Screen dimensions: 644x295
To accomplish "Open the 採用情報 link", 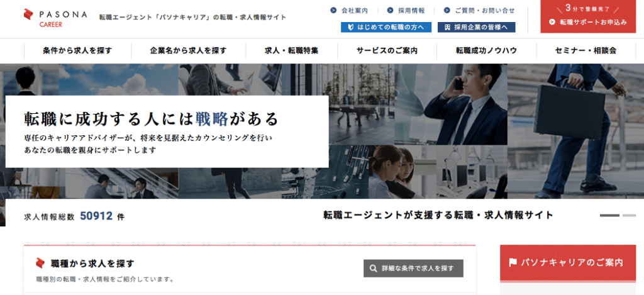I will coord(411,11).
